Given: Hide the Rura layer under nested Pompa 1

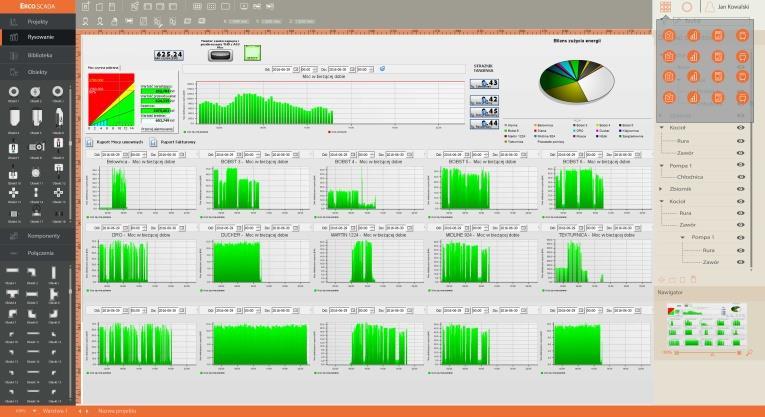Looking at the screenshot, I should coord(741,250).
